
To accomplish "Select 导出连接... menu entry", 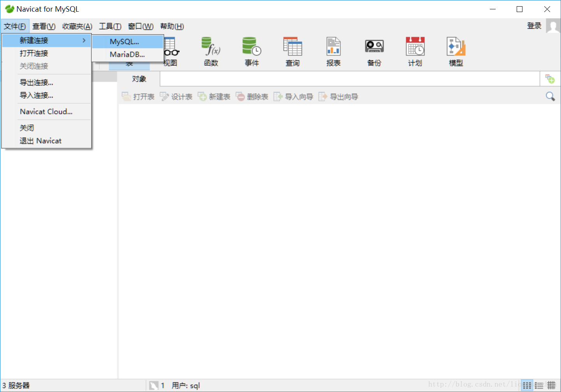I will click(47, 82).
